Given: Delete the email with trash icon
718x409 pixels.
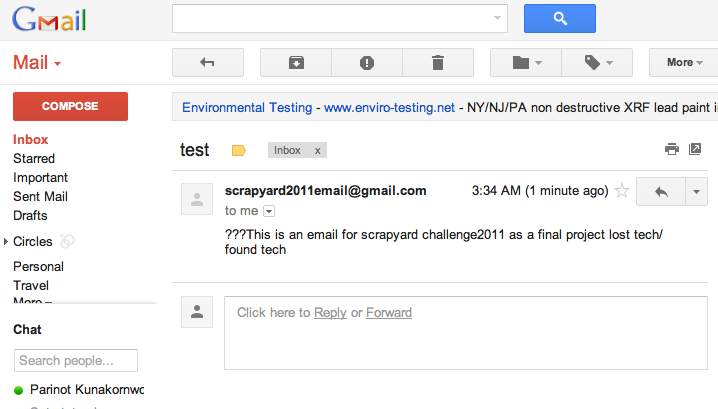Looking at the screenshot, I should 438,62.
